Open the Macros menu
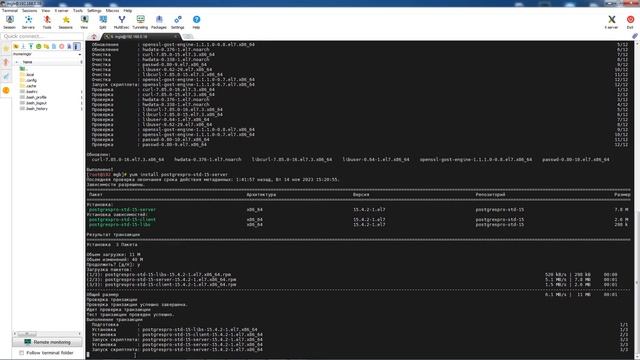The width and height of the screenshot is (640, 360). point(113,11)
